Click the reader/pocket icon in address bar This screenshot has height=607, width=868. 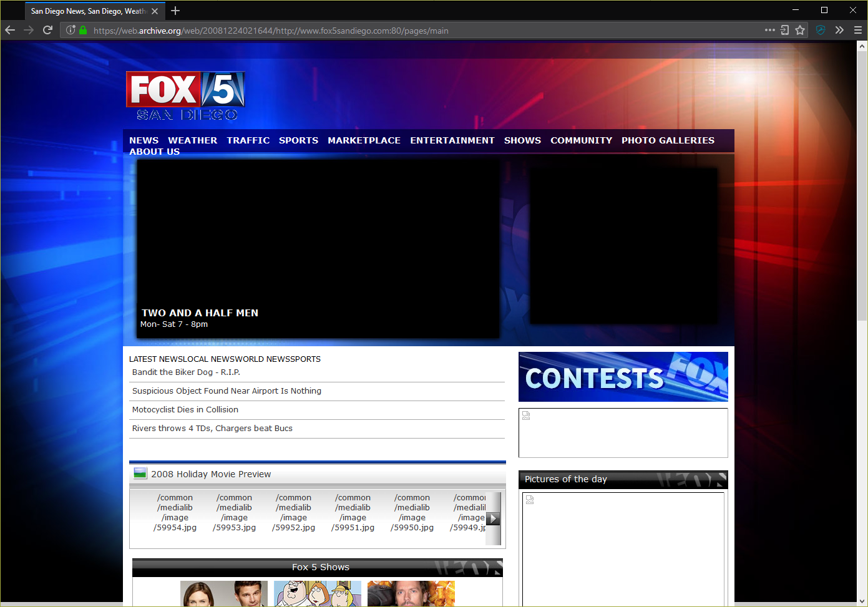point(785,30)
